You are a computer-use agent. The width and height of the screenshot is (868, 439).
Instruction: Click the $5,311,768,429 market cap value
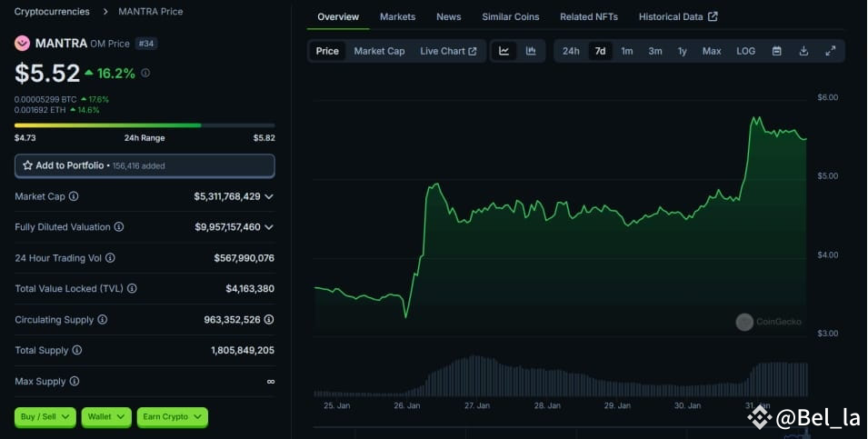(x=227, y=196)
